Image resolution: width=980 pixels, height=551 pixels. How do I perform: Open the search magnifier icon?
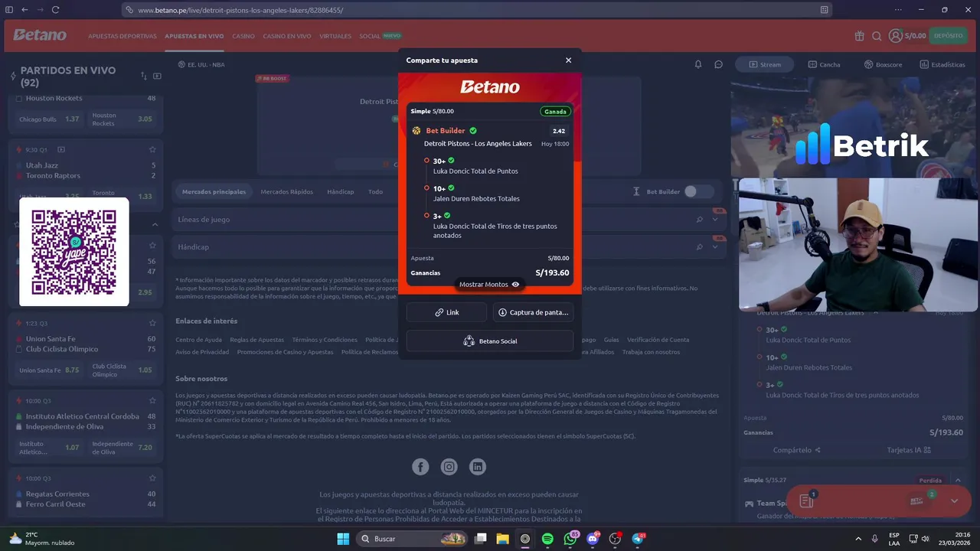point(877,36)
